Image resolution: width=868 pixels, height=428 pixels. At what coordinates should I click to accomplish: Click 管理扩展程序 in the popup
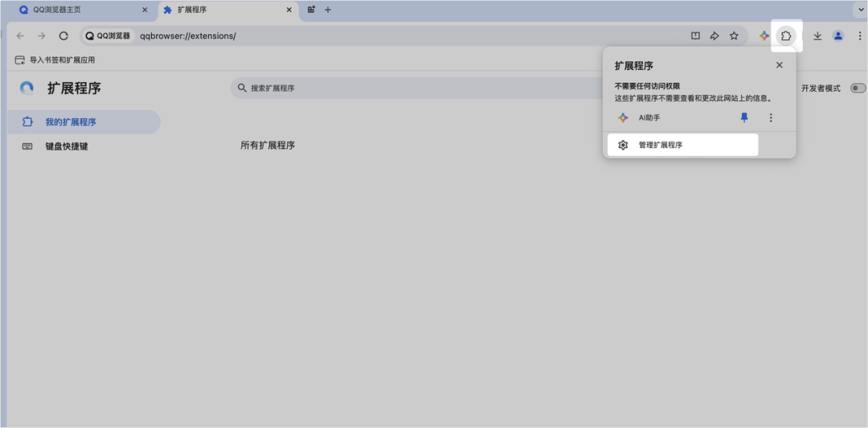[682, 146]
